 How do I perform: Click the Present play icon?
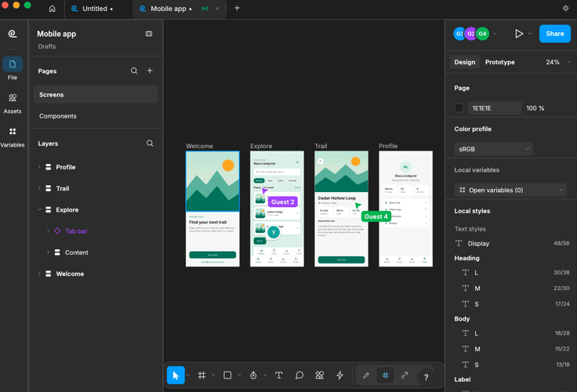tap(519, 34)
